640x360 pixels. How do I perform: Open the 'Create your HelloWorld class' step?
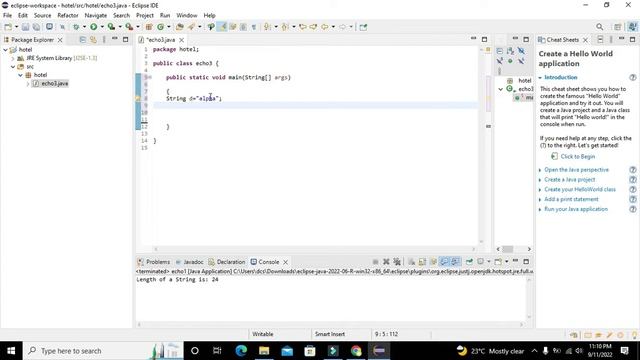point(580,189)
